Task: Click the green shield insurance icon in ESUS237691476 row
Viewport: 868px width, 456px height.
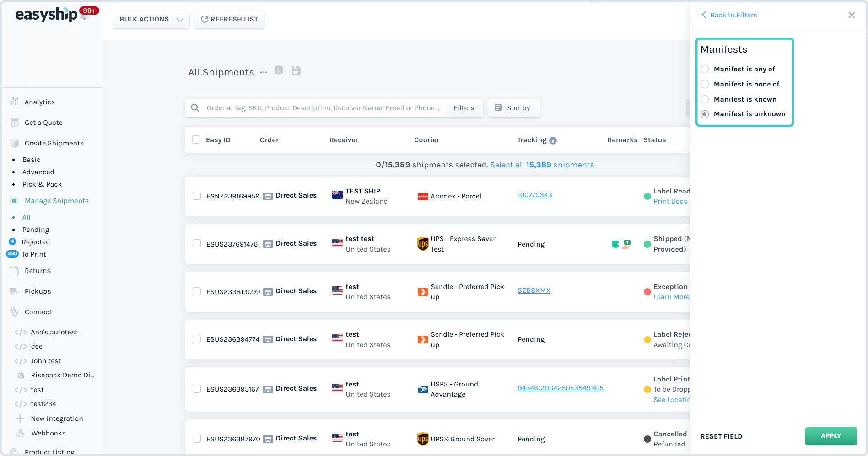Action: point(615,244)
